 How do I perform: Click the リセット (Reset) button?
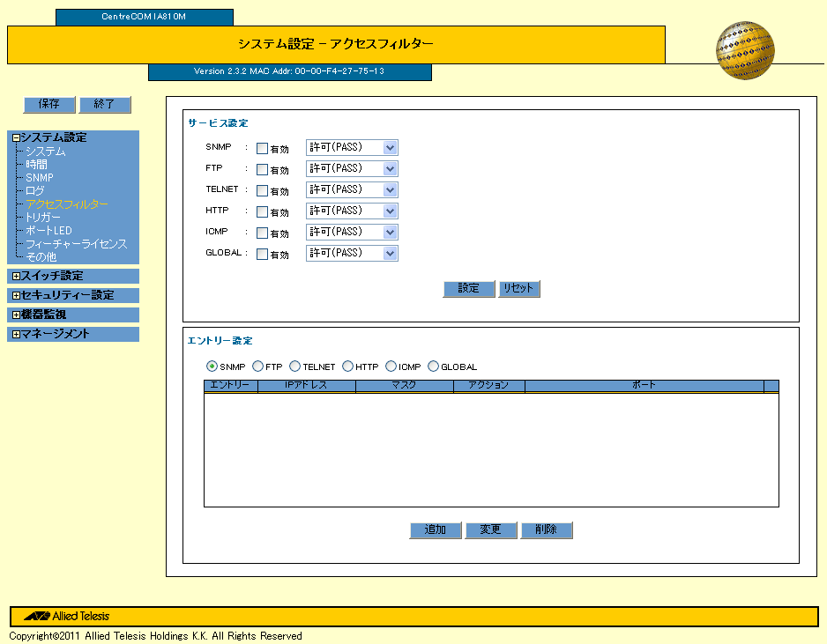coord(519,289)
